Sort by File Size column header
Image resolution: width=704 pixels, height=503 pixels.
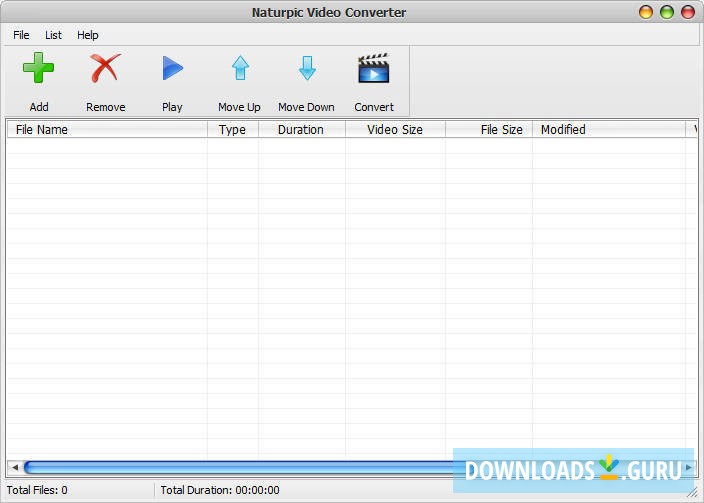pos(489,130)
